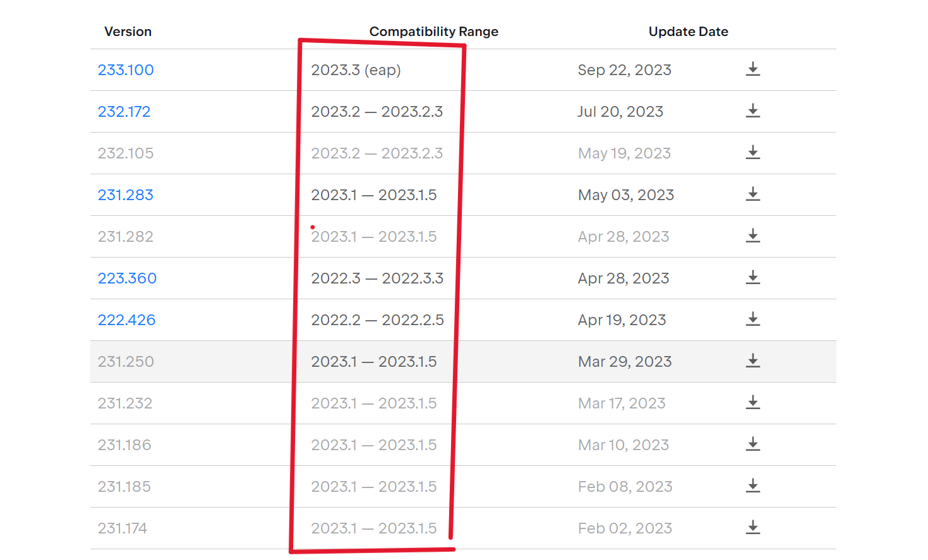Screen dimensions: 928x560
Task: Download version 232.105 from May 19, 2023
Action: tap(752, 153)
